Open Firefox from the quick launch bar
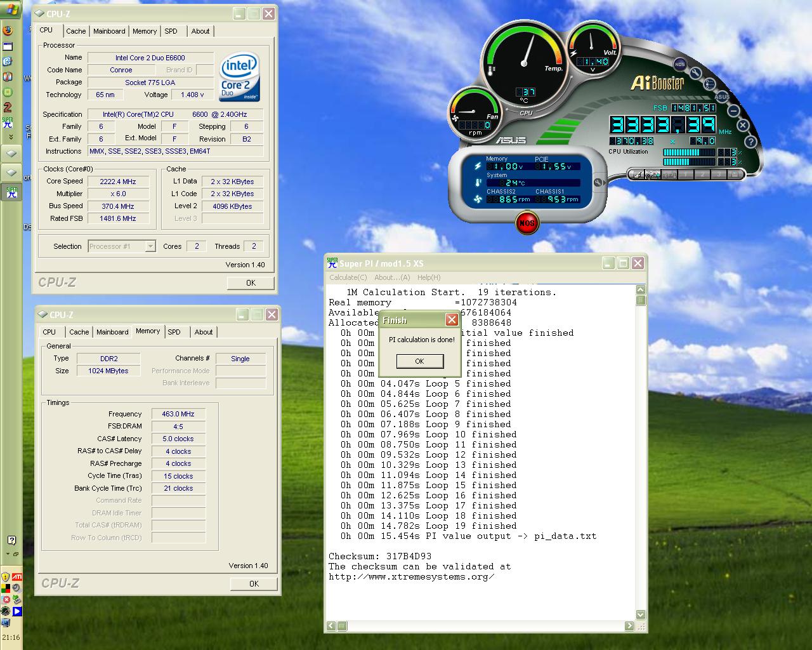Image resolution: width=812 pixels, height=650 pixels. (8, 30)
